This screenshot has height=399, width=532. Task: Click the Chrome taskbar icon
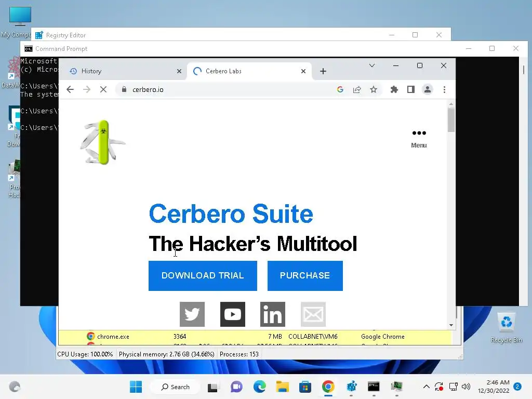328,387
